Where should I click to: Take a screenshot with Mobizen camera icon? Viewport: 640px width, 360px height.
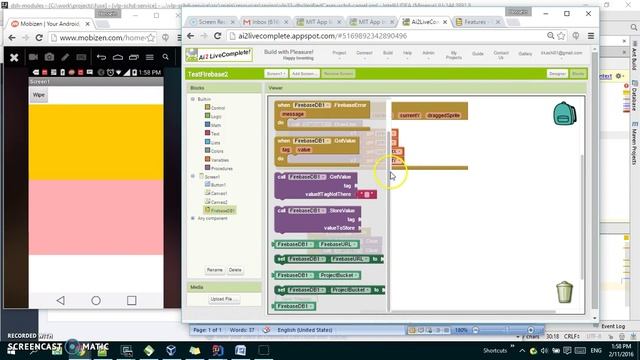(x=49, y=57)
